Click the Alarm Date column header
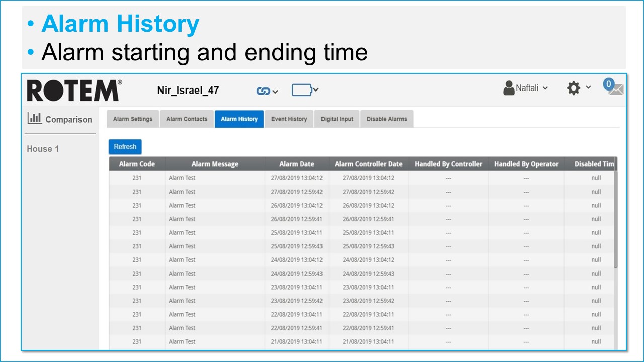Viewport: 644px width, 362px height. click(297, 164)
